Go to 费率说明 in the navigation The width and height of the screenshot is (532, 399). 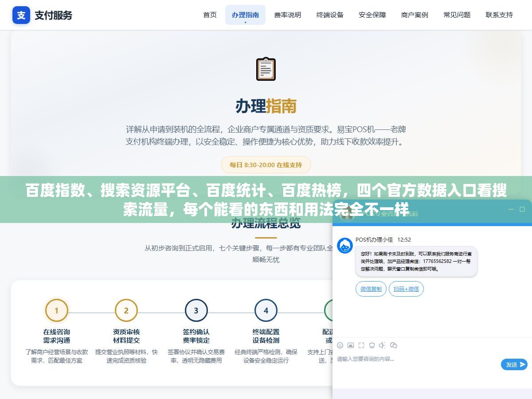pos(288,15)
